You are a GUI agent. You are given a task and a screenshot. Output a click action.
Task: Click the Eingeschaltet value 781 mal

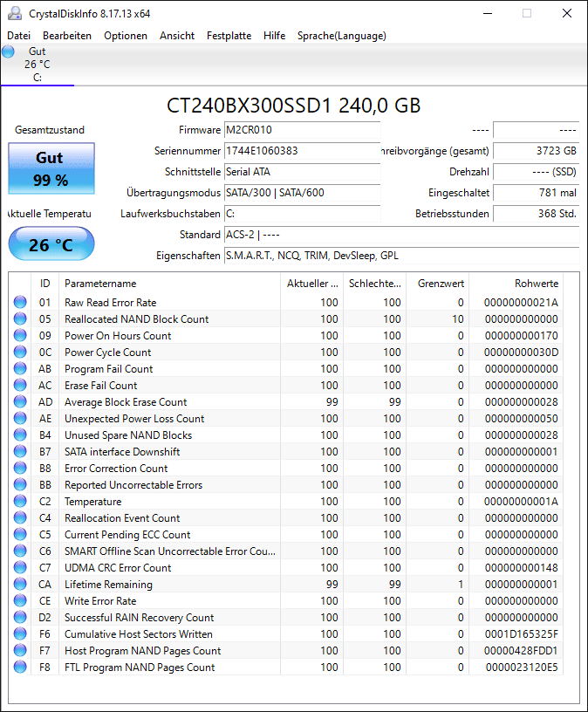pyautogui.click(x=537, y=193)
